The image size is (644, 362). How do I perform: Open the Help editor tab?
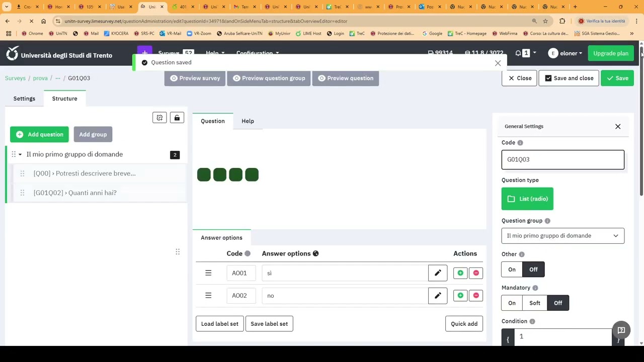pyautogui.click(x=248, y=121)
